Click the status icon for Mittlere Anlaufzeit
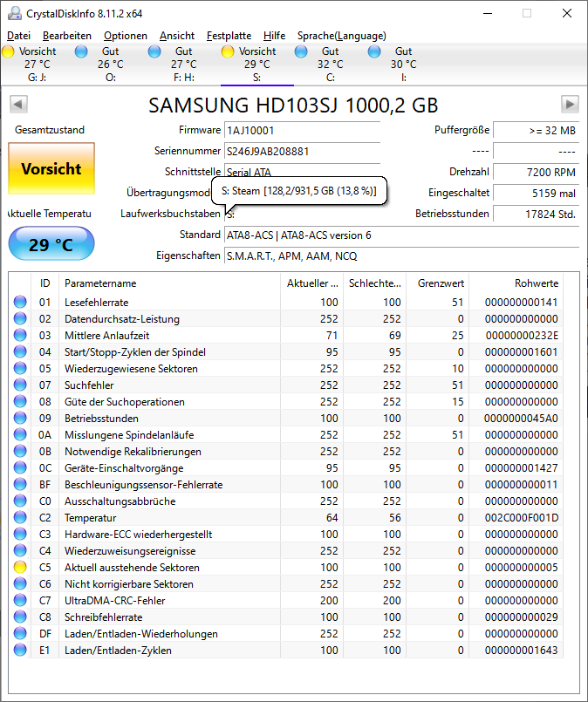 point(20,336)
